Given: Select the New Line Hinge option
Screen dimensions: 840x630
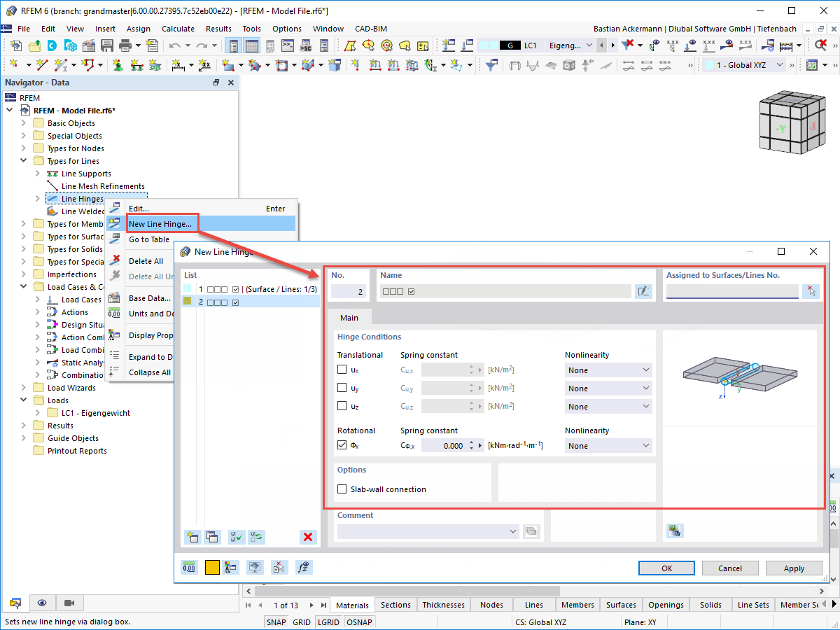Looking at the screenshot, I should coord(162,223).
